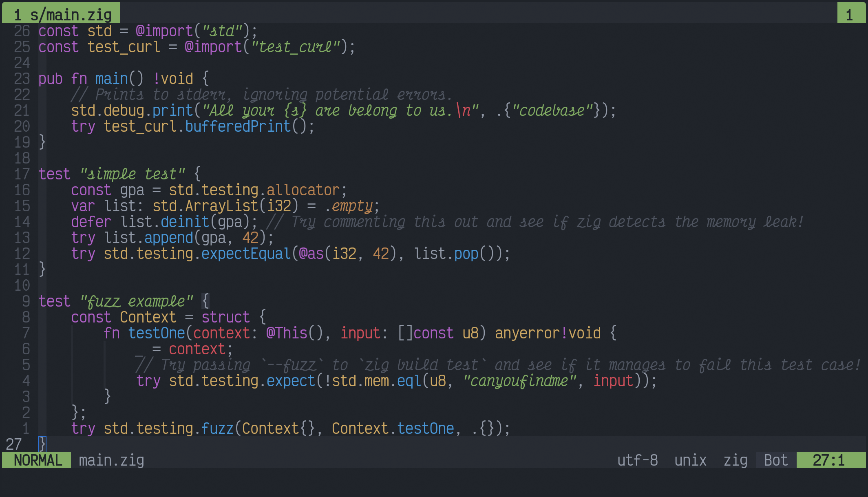The width and height of the screenshot is (868, 497).
Task: Click the NORMAL mode indicator
Action: [x=37, y=460]
